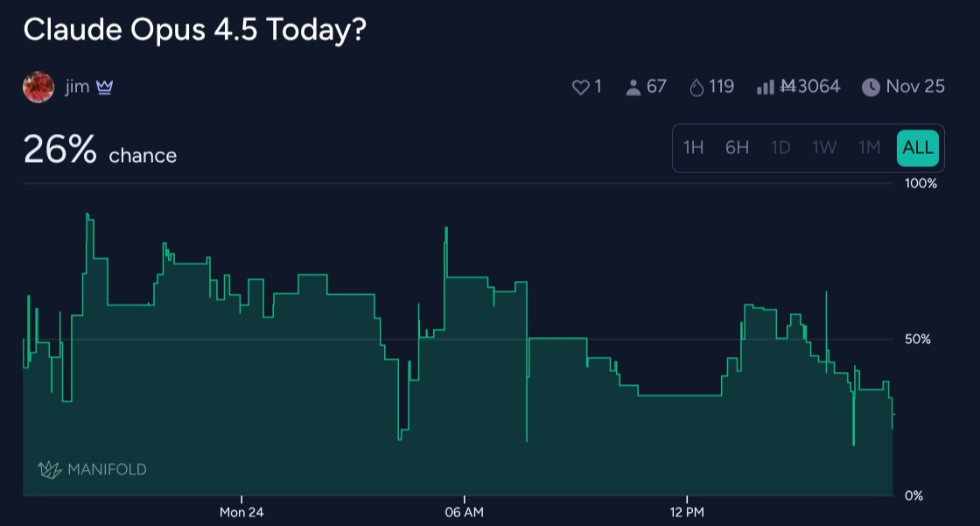Image resolution: width=980 pixels, height=526 pixels.
Task: Click the Nov 25 close date
Action: point(915,88)
